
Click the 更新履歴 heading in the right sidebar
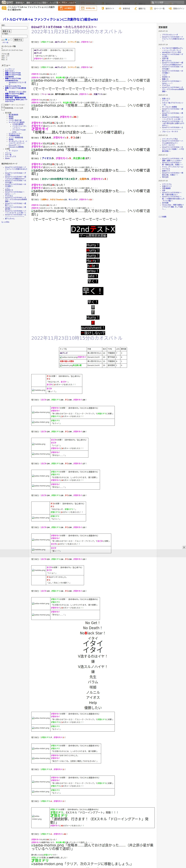pos(163,27)
